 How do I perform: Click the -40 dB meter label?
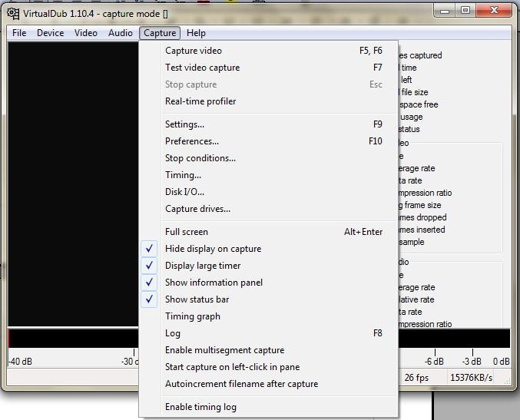[21, 362]
